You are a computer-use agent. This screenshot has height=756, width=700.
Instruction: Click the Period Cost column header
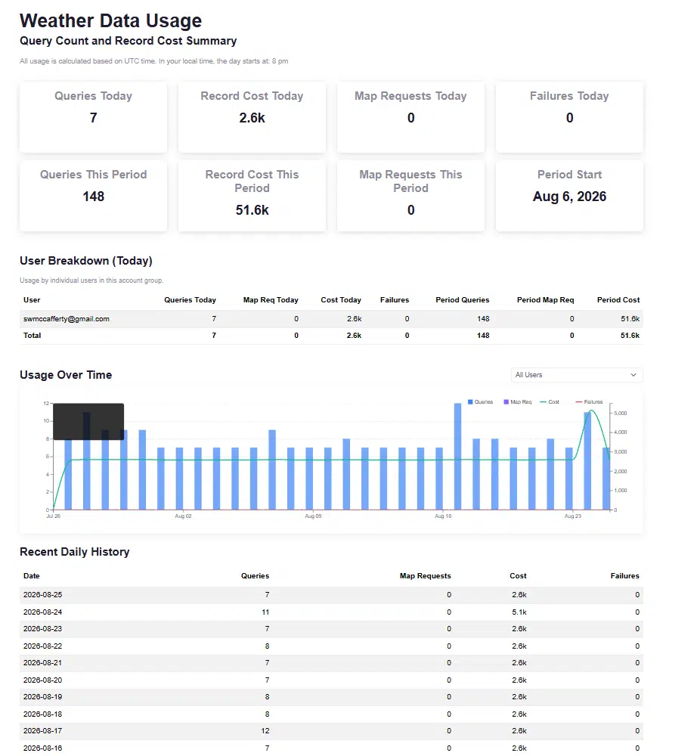point(618,300)
